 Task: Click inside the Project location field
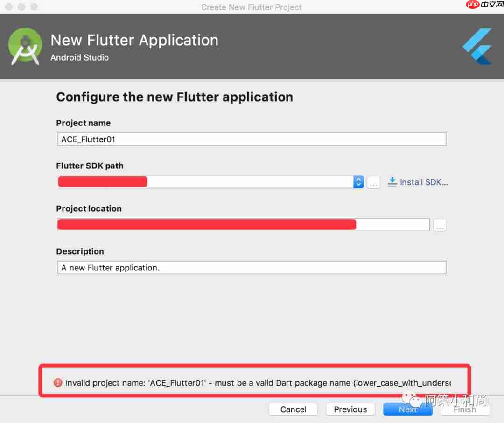pyautogui.click(x=244, y=224)
